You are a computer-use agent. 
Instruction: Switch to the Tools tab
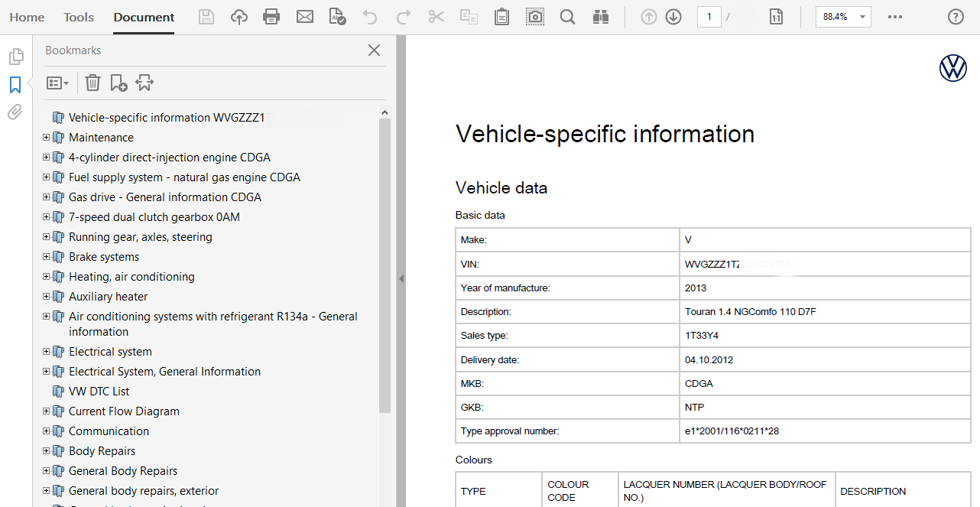tap(79, 17)
